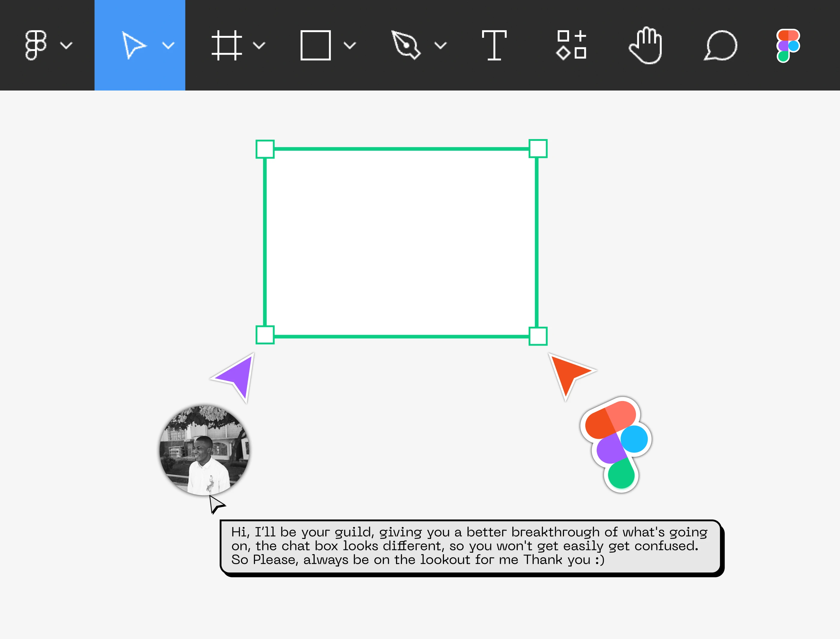The image size is (840, 639).
Task: Expand the Move tool options chevron
Action: coord(168,46)
